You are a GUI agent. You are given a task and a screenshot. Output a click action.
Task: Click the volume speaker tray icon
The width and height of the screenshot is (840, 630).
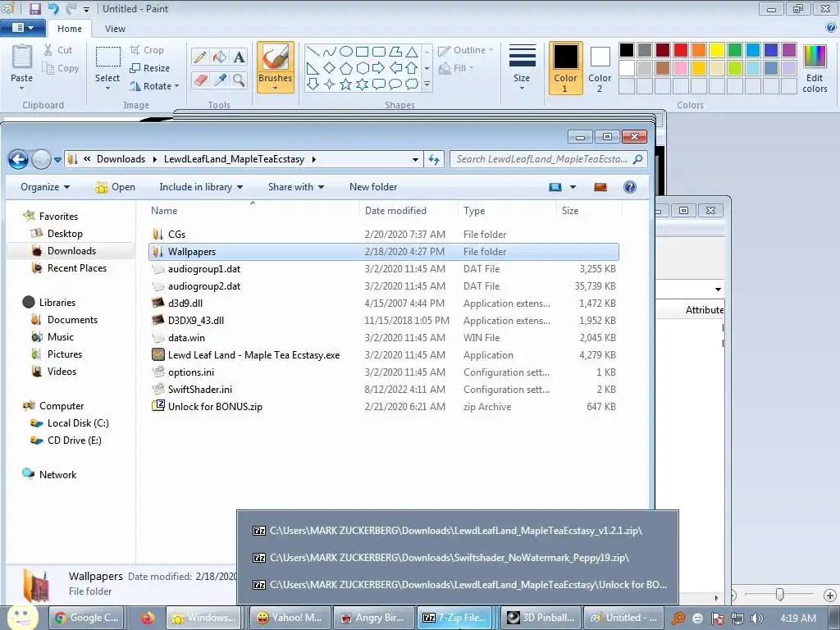pos(757,619)
